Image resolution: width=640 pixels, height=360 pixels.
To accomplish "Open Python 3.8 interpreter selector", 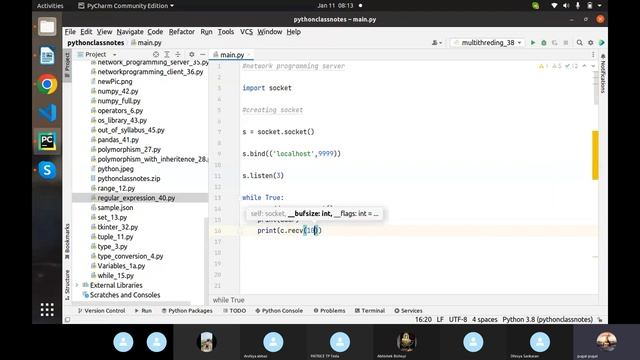I will [x=547, y=320].
